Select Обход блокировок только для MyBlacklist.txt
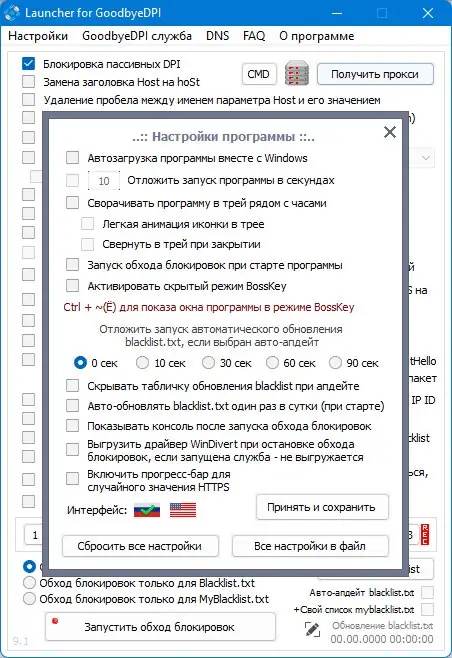 click(x=29, y=599)
